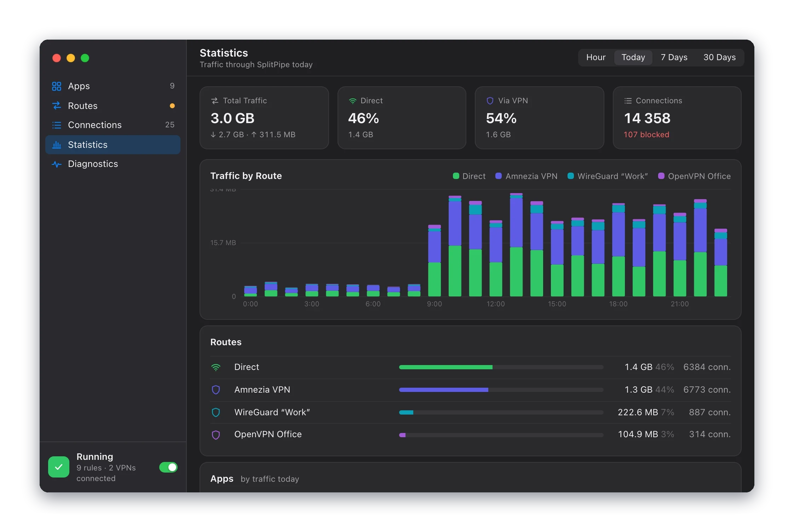794x532 pixels.
Task: Switch to the Hour time range
Action: (x=596, y=57)
